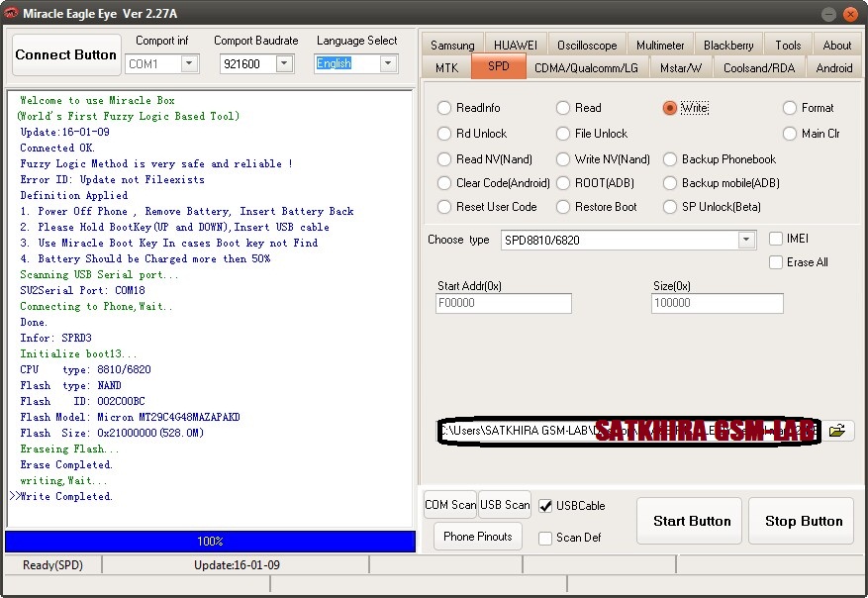Switch to the Coolsand/RDA tab

[759, 67]
